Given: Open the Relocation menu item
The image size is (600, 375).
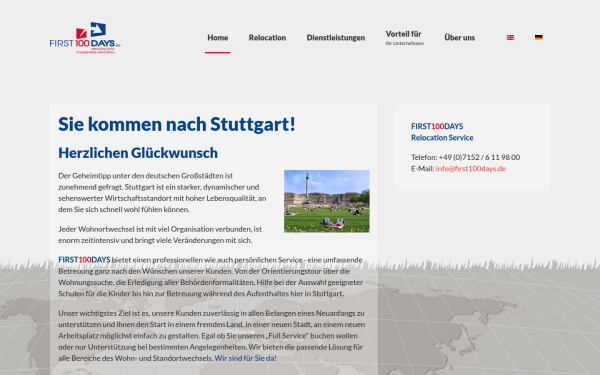Looking at the screenshot, I should pos(267,38).
